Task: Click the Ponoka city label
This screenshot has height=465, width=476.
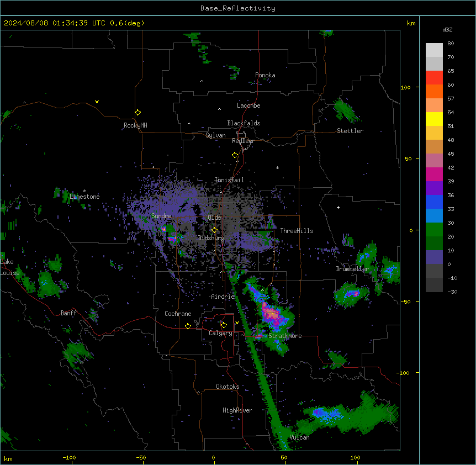Action: pos(265,75)
